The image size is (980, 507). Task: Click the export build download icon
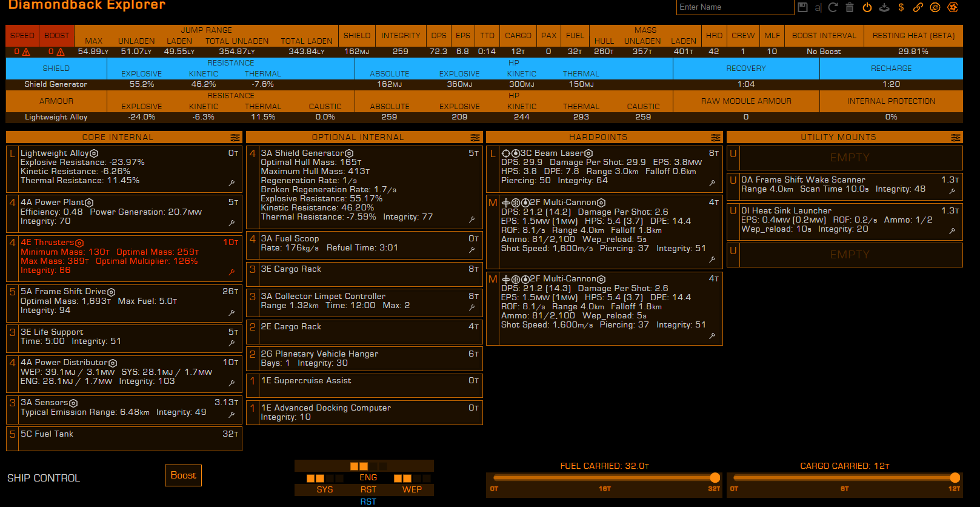[884, 7]
